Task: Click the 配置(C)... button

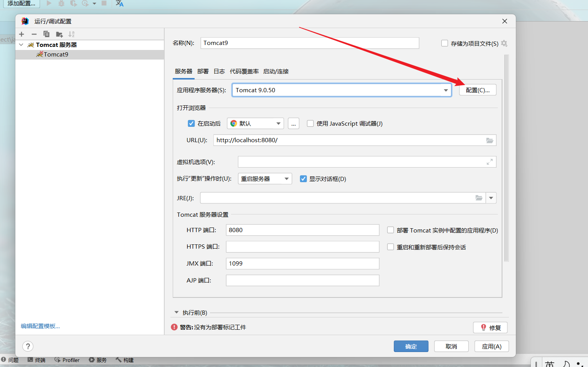Action: pos(477,90)
